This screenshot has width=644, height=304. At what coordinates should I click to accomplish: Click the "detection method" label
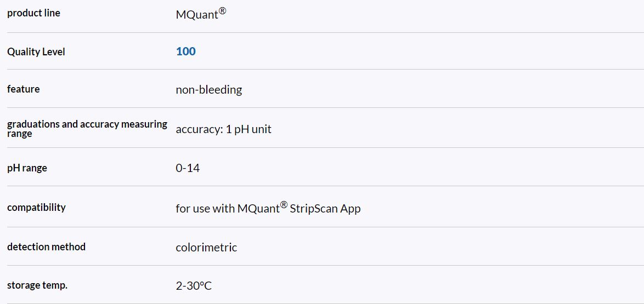[46, 247]
